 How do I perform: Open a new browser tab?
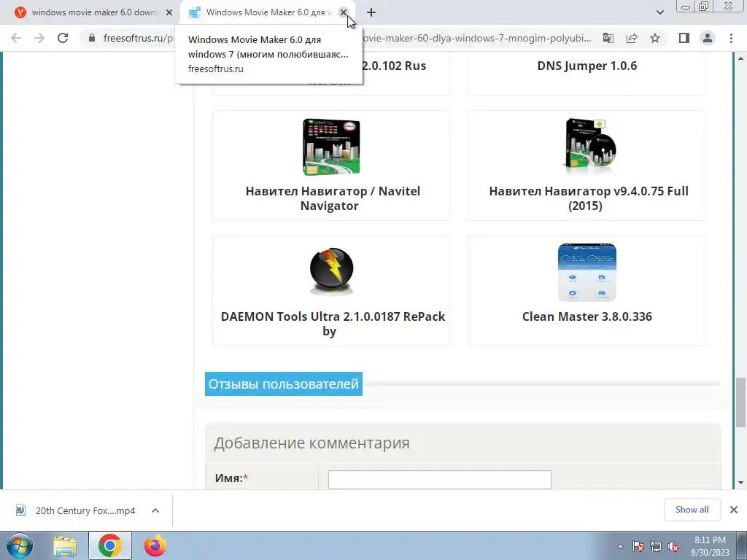[371, 12]
